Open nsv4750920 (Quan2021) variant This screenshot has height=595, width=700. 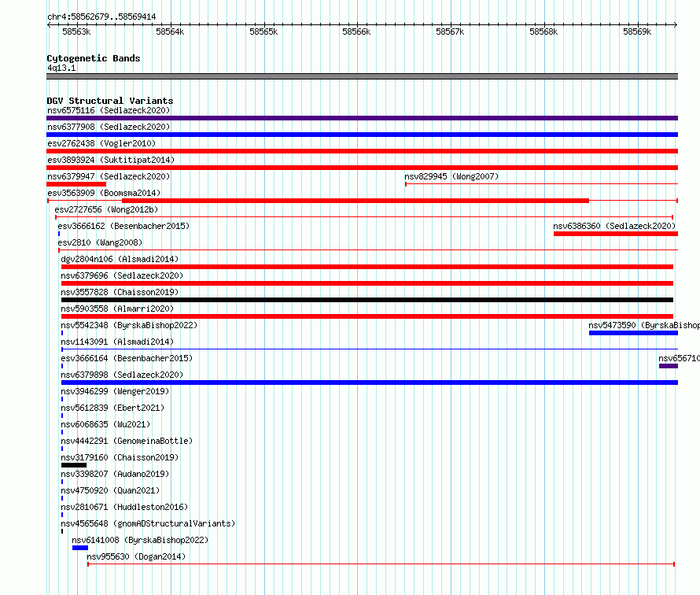[110, 490]
